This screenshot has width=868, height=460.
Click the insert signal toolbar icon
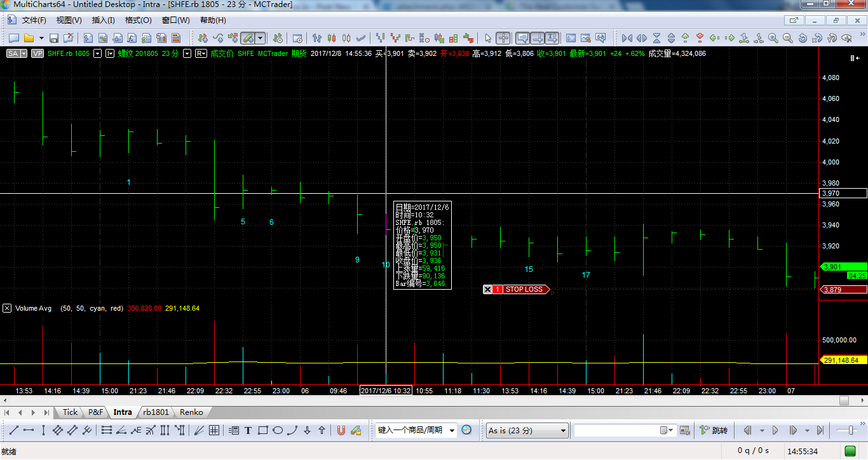coord(233,38)
